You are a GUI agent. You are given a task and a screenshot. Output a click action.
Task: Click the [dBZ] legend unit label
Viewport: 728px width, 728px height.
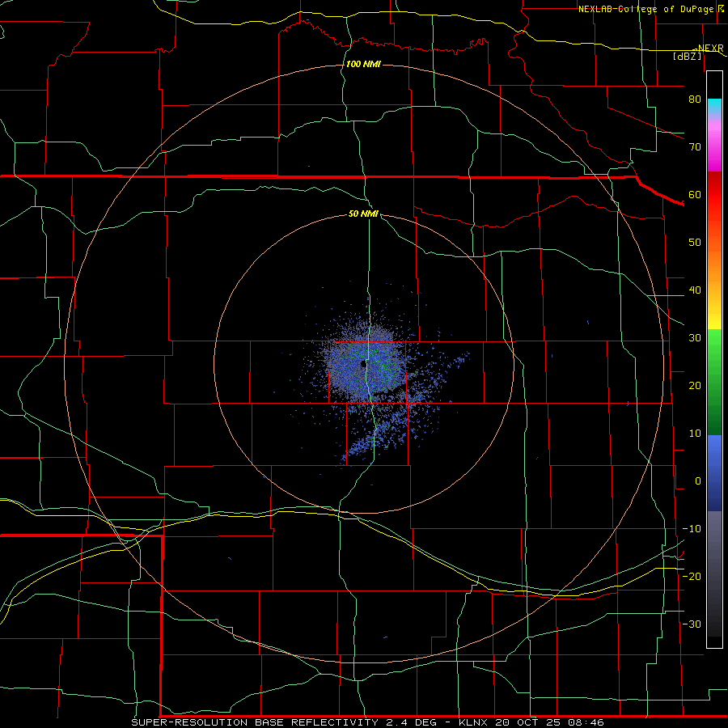pos(687,56)
